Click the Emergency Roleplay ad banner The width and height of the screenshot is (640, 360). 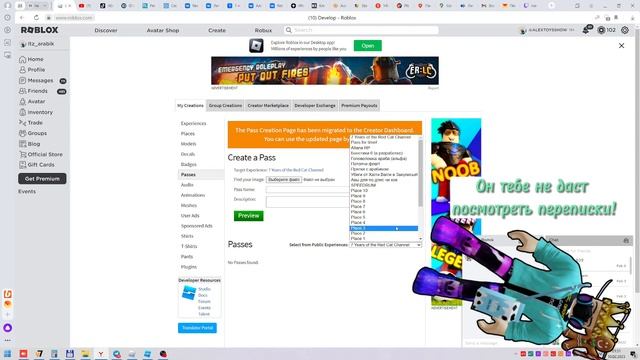click(325, 71)
